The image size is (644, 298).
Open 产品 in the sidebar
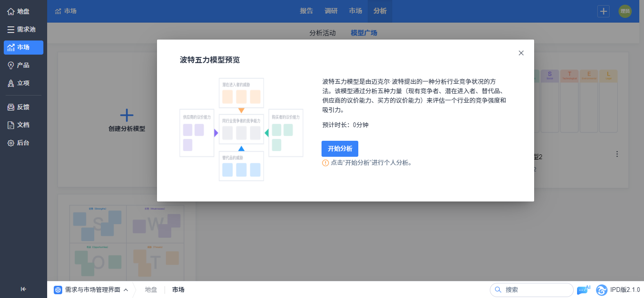click(24, 65)
